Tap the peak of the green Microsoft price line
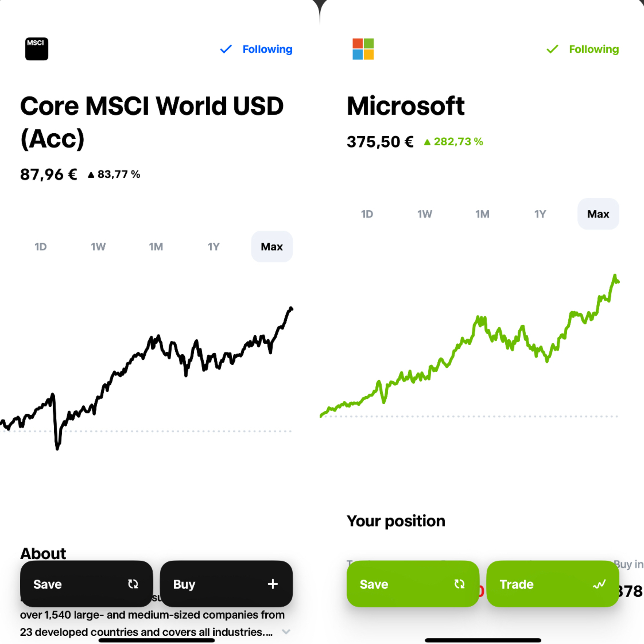 (x=615, y=276)
